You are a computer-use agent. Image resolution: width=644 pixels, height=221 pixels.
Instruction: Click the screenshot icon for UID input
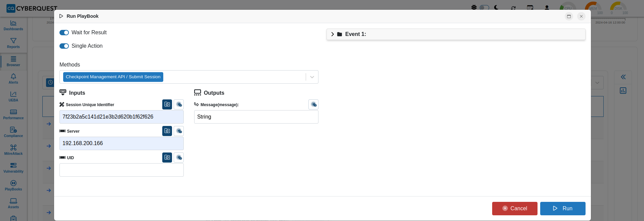coord(167,158)
